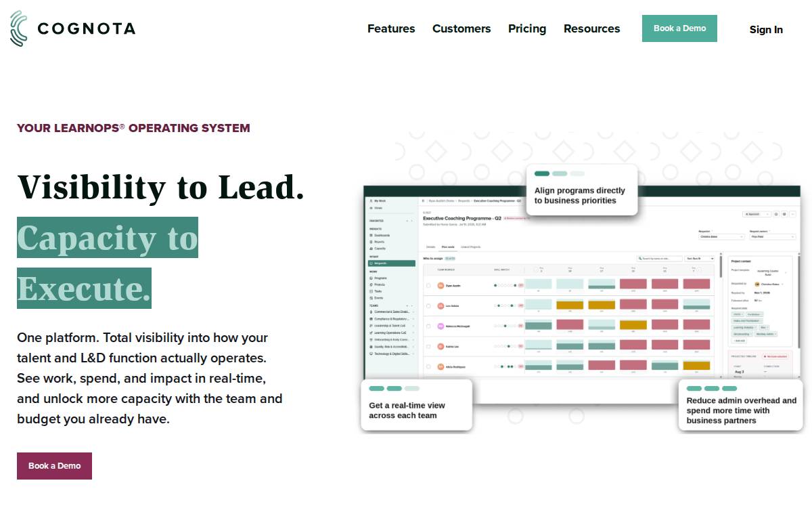Click Karina Lee's avatar
The image size is (812, 508).
(441, 347)
